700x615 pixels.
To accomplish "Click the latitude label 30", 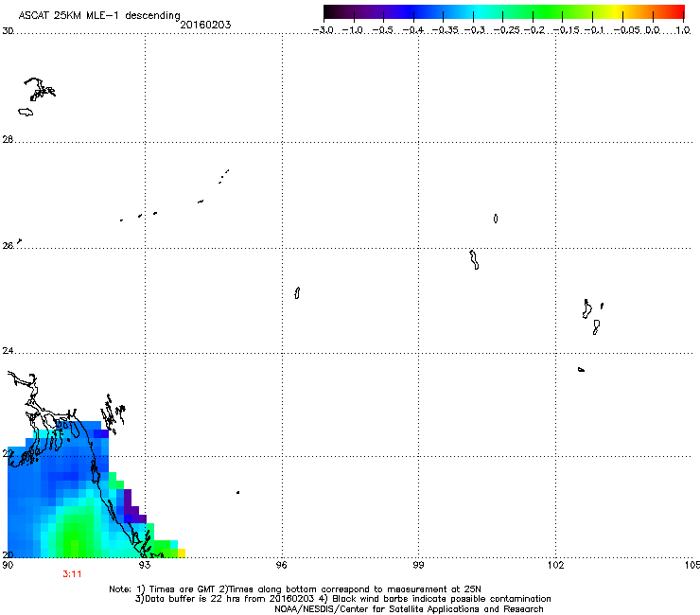I will pos(8,31).
